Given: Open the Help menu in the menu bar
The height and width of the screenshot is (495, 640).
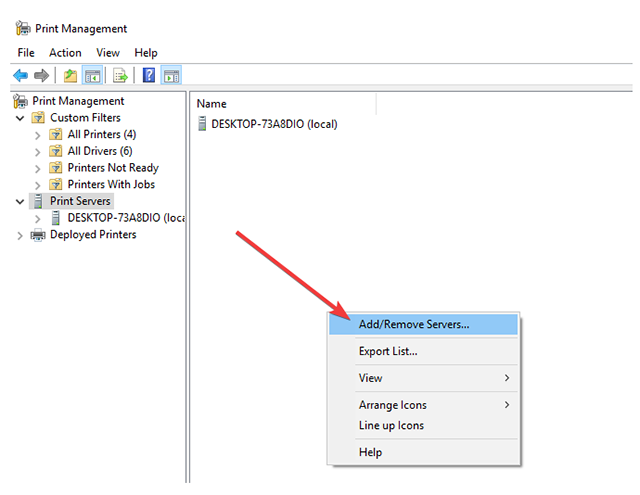Looking at the screenshot, I should [146, 53].
